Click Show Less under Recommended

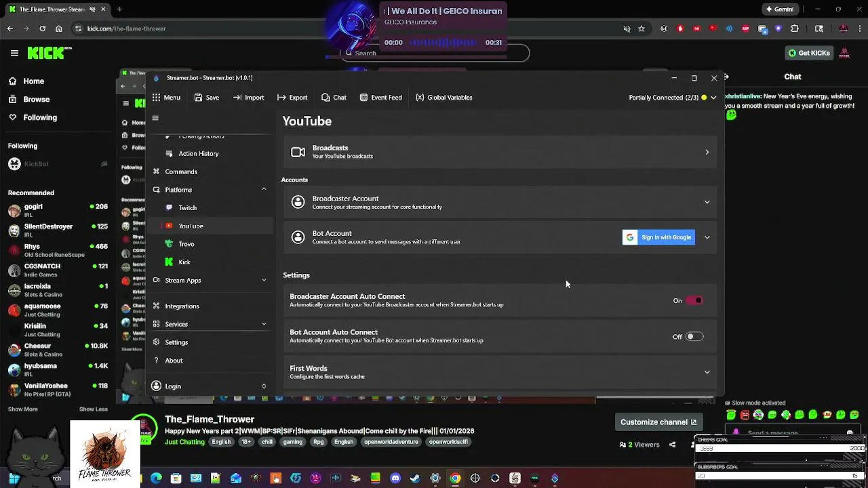94,409
